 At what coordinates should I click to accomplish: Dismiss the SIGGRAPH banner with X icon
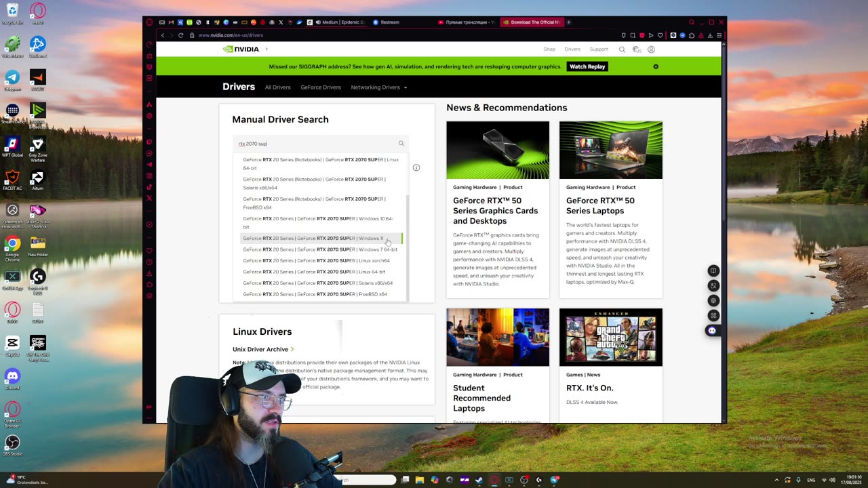click(x=656, y=66)
